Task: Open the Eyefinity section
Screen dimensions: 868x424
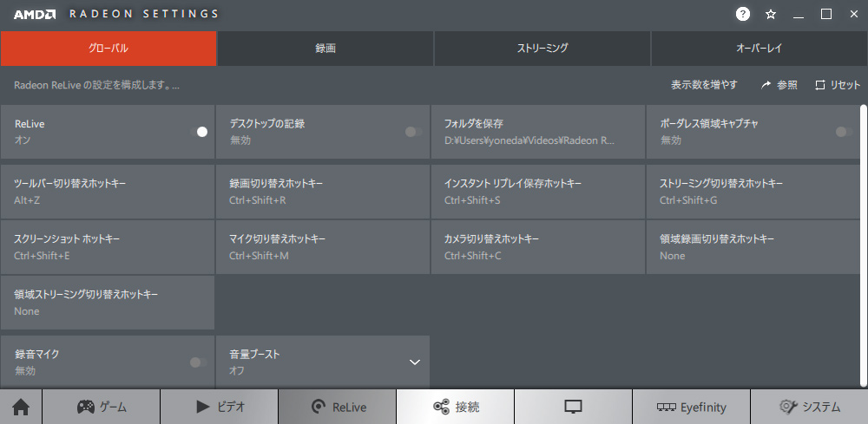Action: pos(692,408)
